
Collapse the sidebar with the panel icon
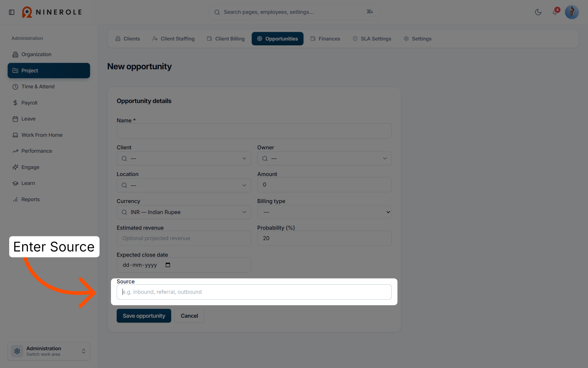click(x=12, y=12)
